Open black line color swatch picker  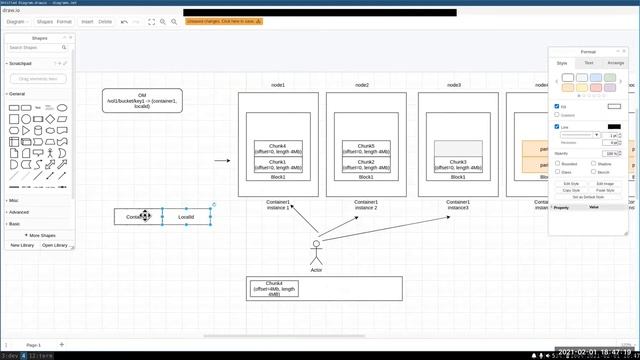coord(614,127)
